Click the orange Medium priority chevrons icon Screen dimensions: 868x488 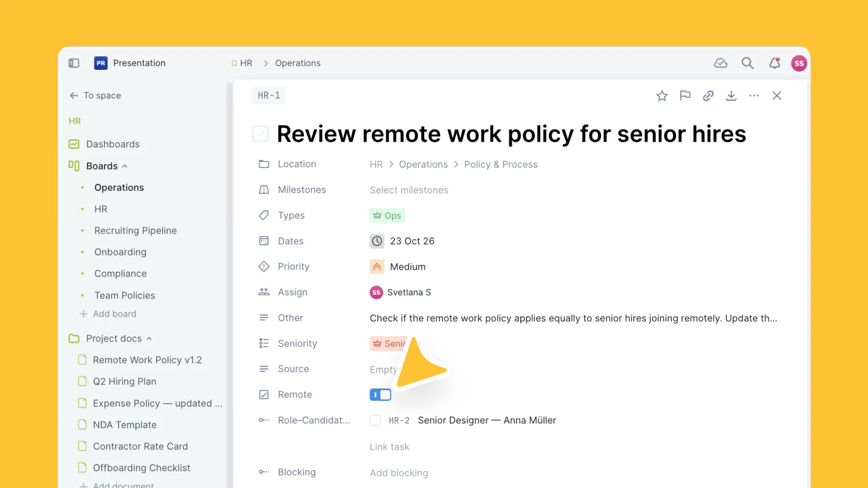click(x=377, y=266)
